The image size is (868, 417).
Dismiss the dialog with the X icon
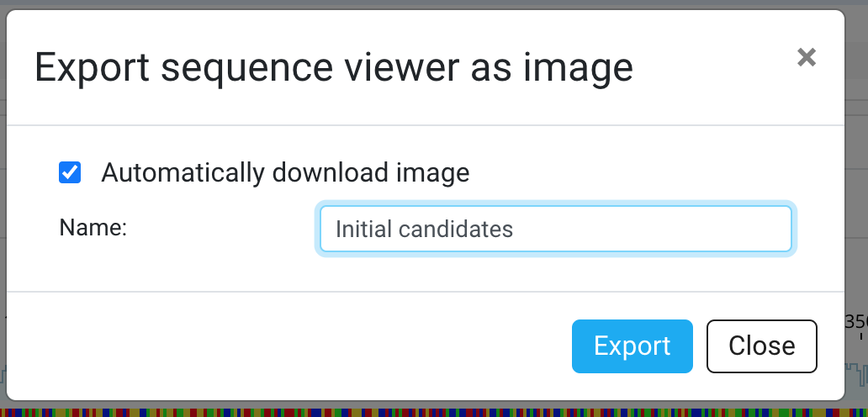806,57
